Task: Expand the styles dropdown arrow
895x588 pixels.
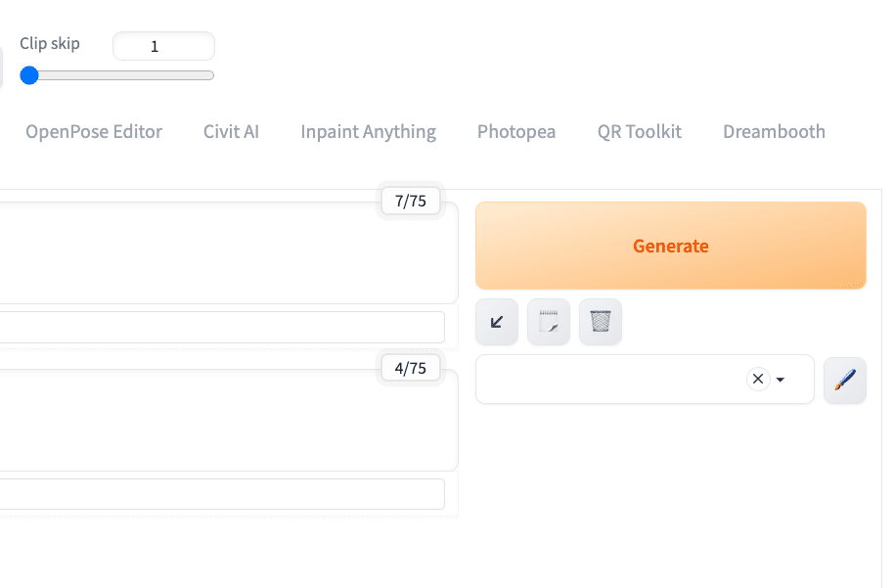Action: (x=781, y=380)
